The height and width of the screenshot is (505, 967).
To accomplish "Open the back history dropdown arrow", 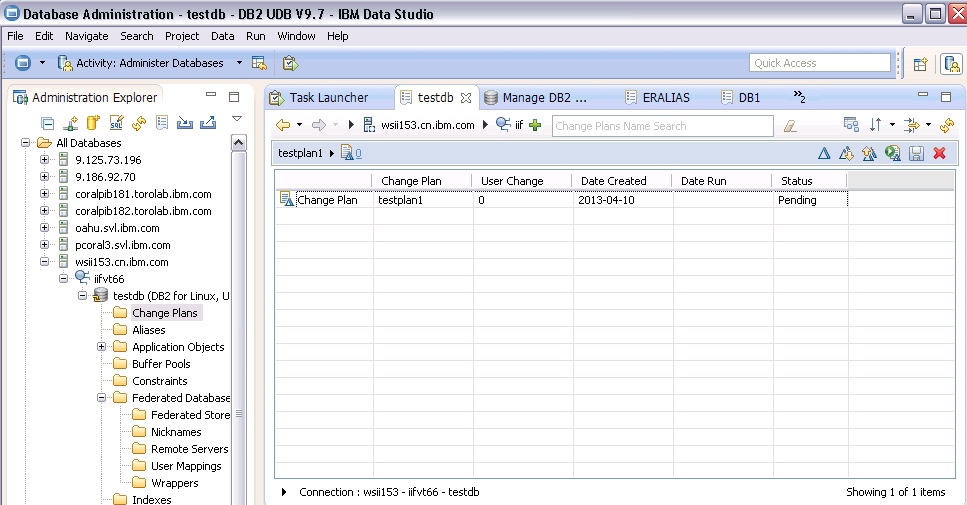I will tap(300, 125).
